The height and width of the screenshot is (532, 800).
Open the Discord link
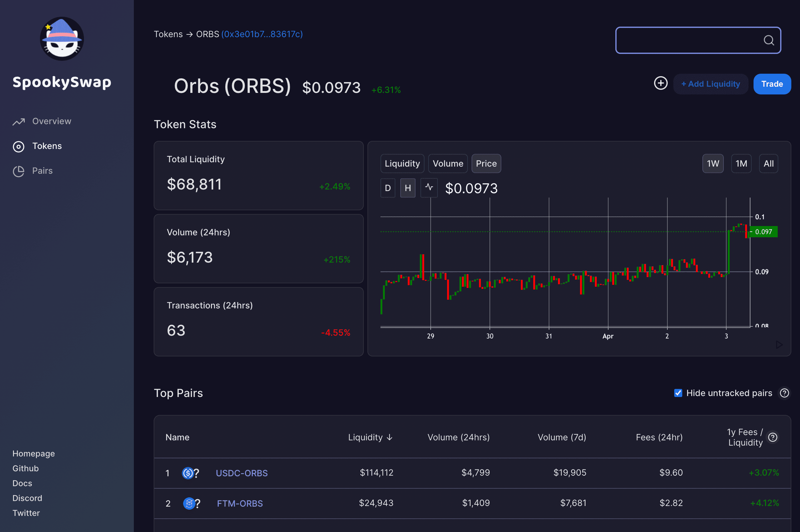[27, 498]
